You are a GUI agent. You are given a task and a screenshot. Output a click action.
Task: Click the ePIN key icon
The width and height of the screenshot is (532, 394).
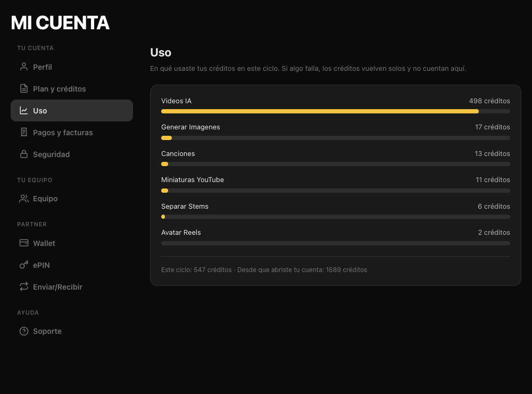click(24, 265)
